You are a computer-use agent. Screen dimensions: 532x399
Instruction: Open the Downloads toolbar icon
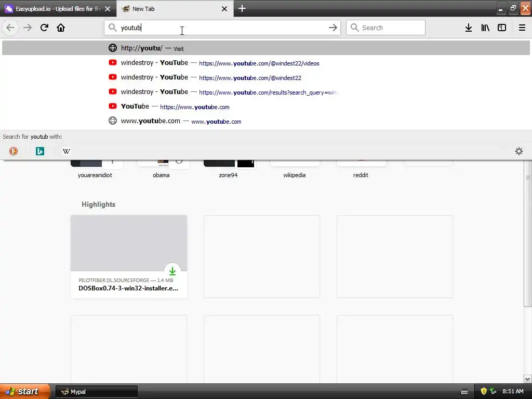(x=468, y=28)
